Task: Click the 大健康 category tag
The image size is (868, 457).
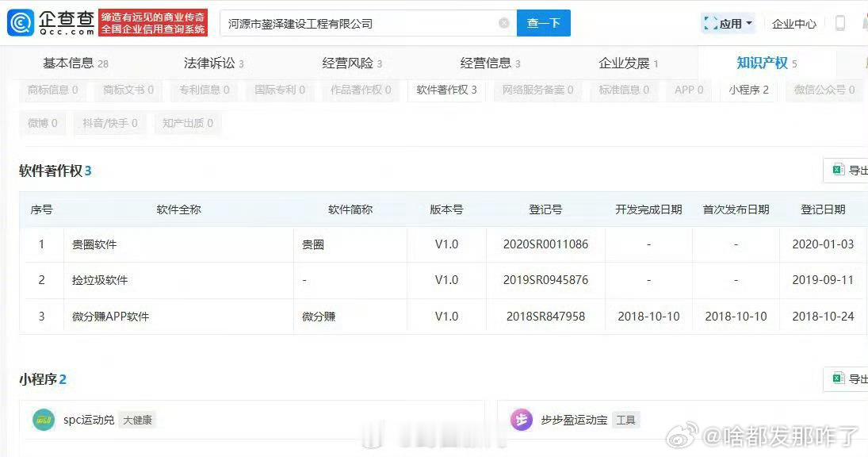Action: tap(137, 421)
